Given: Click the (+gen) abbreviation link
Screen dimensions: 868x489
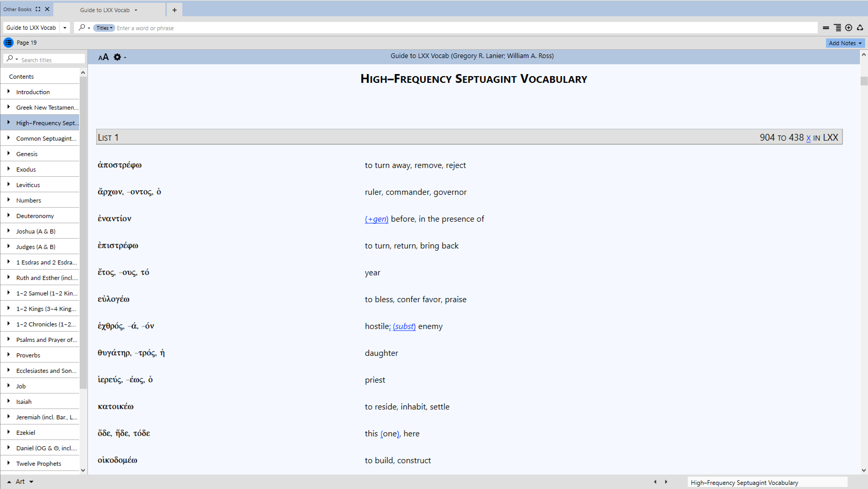Looking at the screenshot, I should 376,219.
